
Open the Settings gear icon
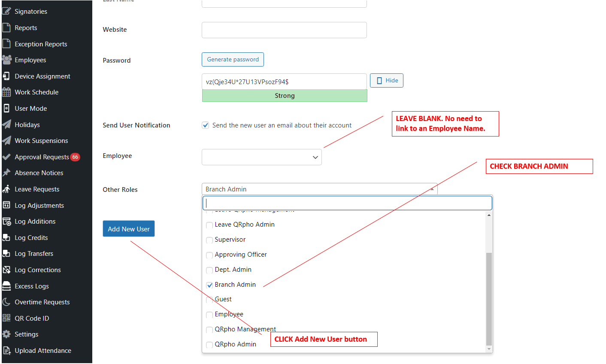pos(6,334)
